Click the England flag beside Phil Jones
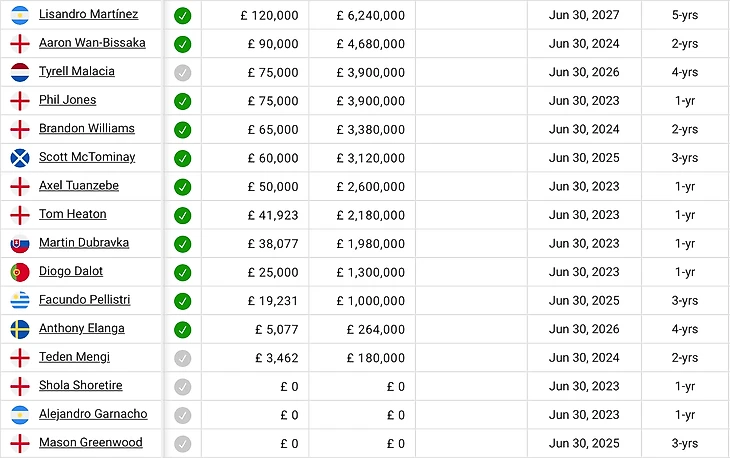The width and height of the screenshot is (730, 458). point(19,101)
